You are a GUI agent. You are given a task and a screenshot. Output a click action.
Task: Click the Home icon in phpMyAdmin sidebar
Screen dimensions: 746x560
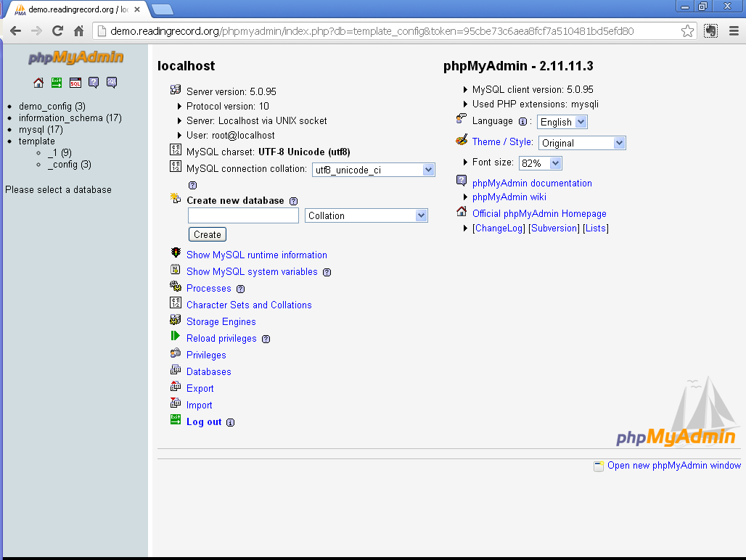coord(38,83)
